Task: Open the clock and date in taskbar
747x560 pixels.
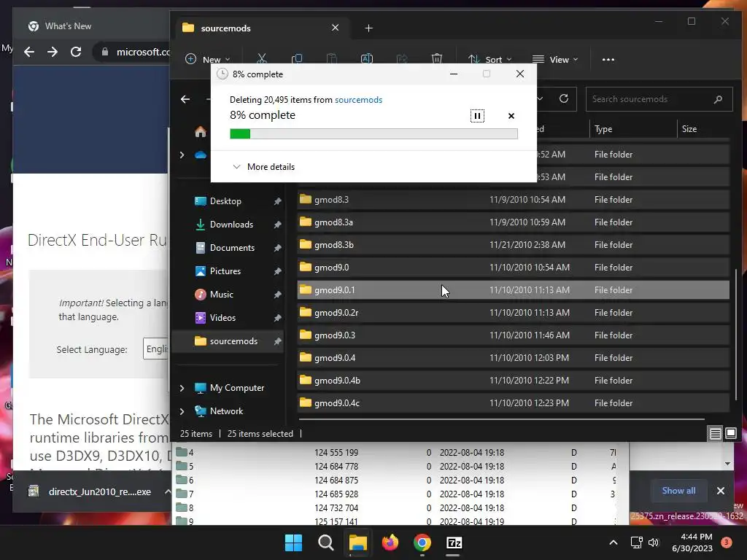Action: pyautogui.click(x=692, y=542)
